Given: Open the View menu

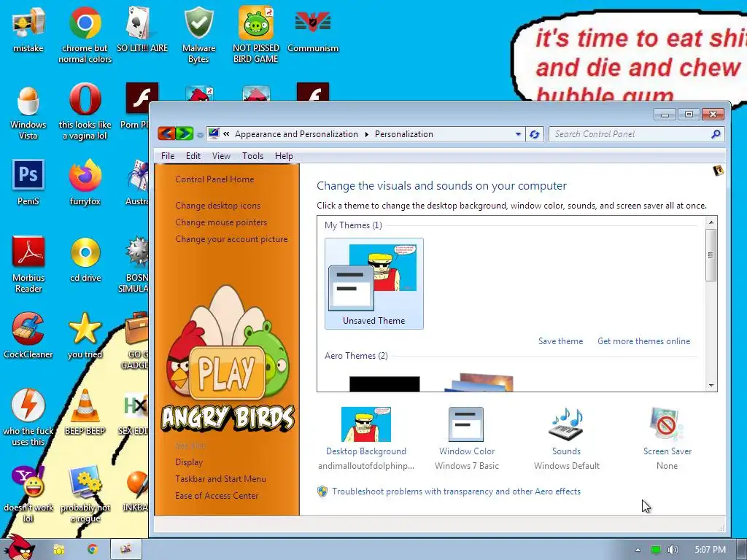Looking at the screenshot, I should [x=221, y=156].
